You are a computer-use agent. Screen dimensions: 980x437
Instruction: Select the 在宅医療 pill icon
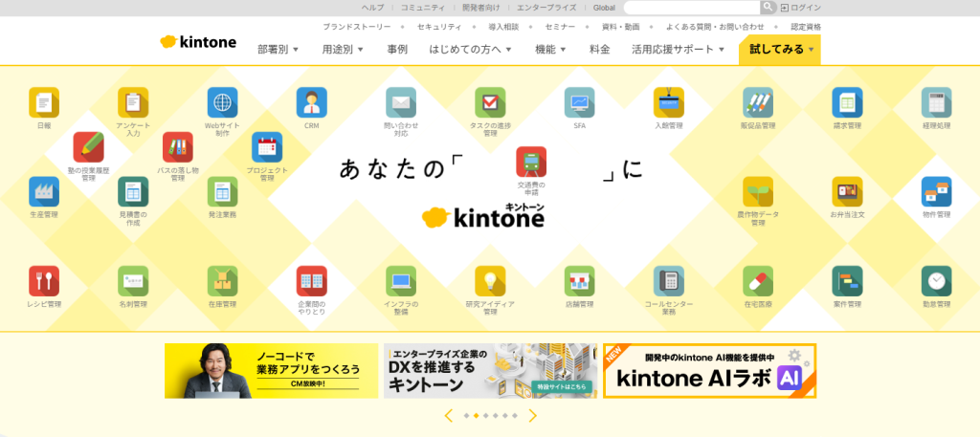coord(758,281)
